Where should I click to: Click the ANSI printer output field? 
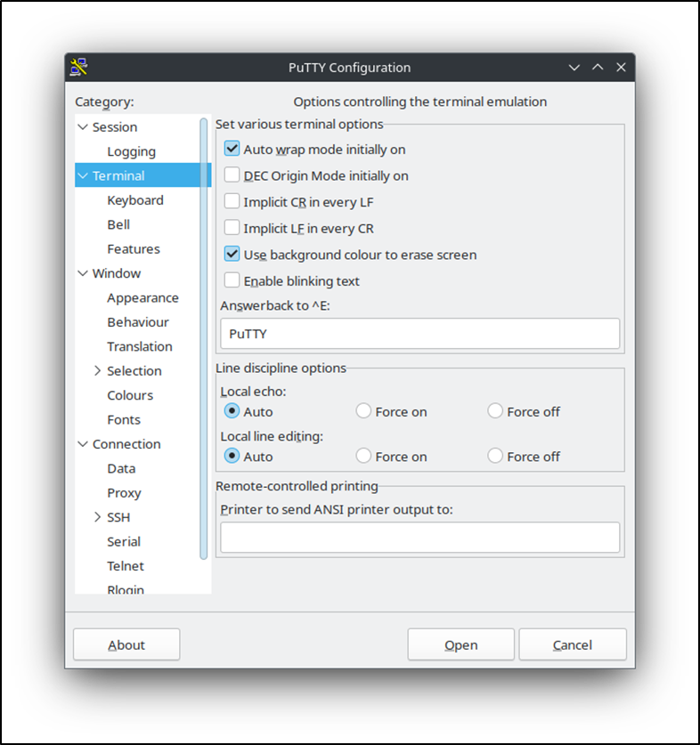click(x=419, y=538)
